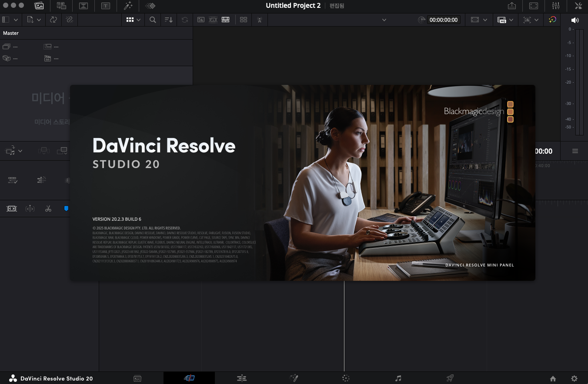Open project settings gear button
588x384 pixels.
pos(574,378)
